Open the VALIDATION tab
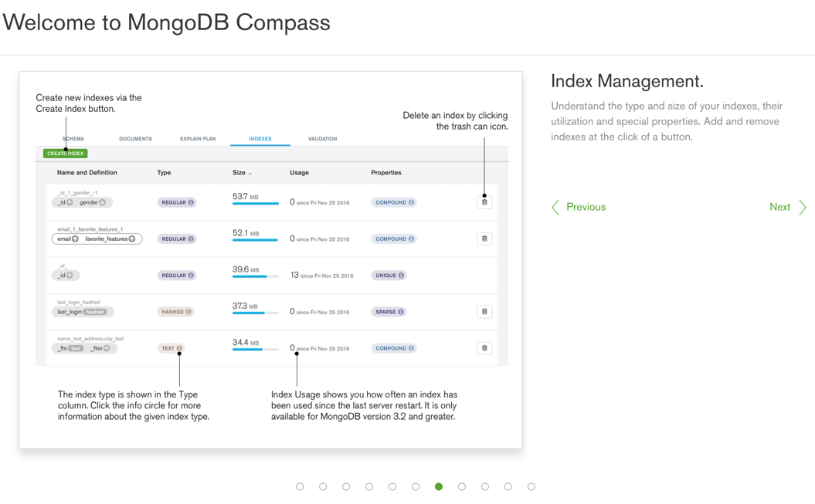The height and width of the screenshot is (504, 815). (x=322, y=139)
